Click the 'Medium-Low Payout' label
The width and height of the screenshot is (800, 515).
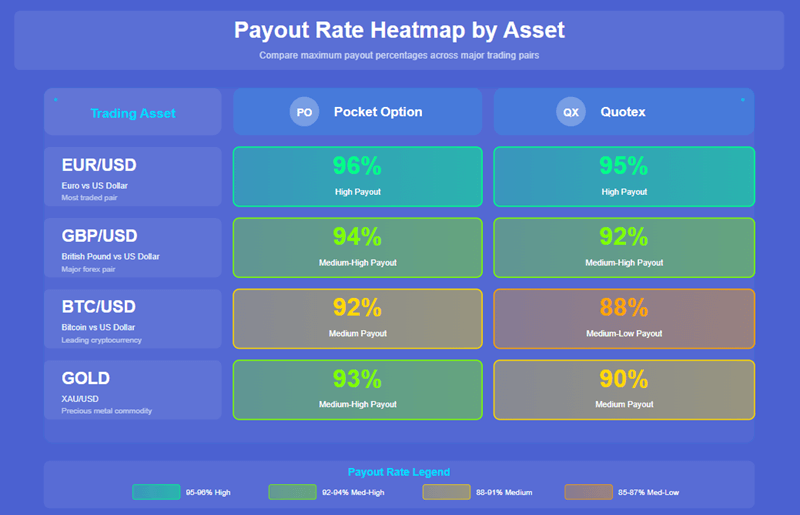pos(624,334)
